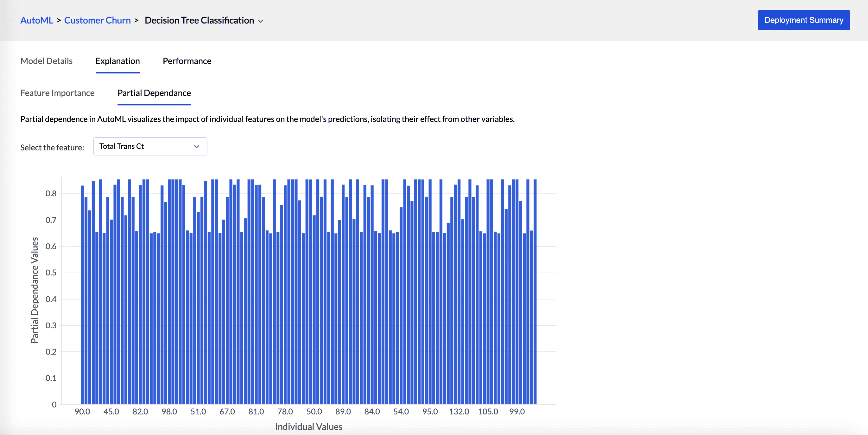Image resolution: width=868 pixels, height=435 pixels.
Task: Click the x-axis label 78.0
Action: 285,412
